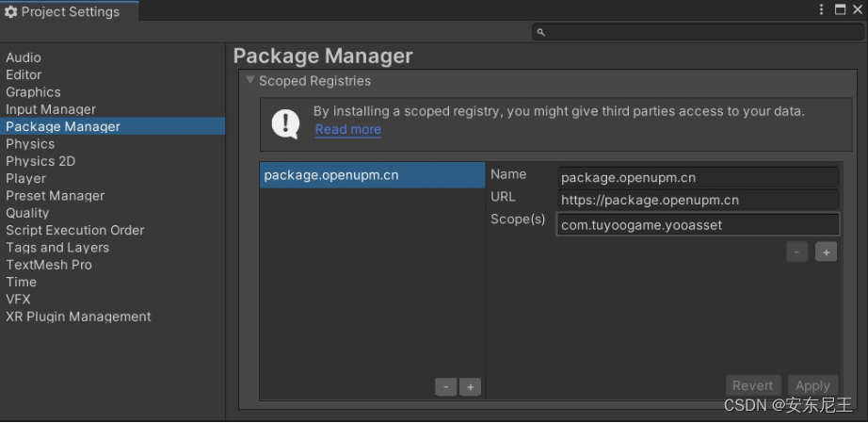Add a new scoped registry with plus button

coord(471,387)
